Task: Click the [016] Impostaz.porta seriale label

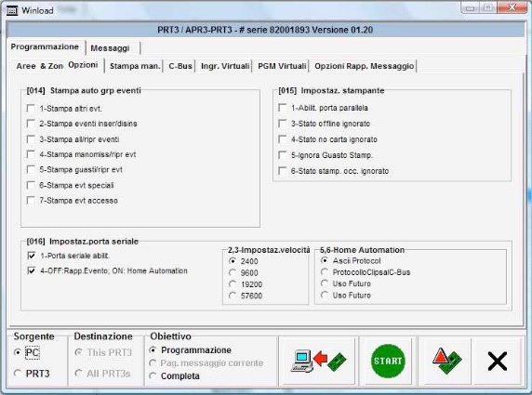Action: pos(83,242)
